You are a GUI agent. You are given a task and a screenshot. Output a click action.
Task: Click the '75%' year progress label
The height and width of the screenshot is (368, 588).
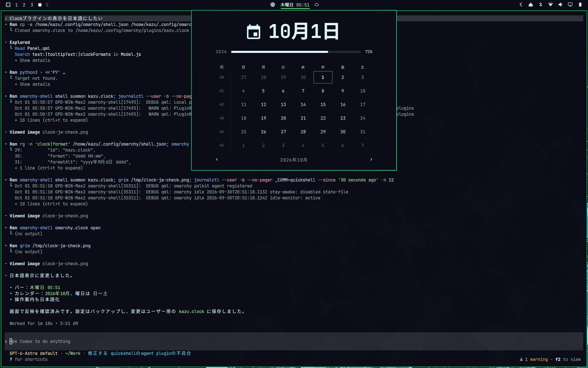pyautogui.click(x=369, y=52)
